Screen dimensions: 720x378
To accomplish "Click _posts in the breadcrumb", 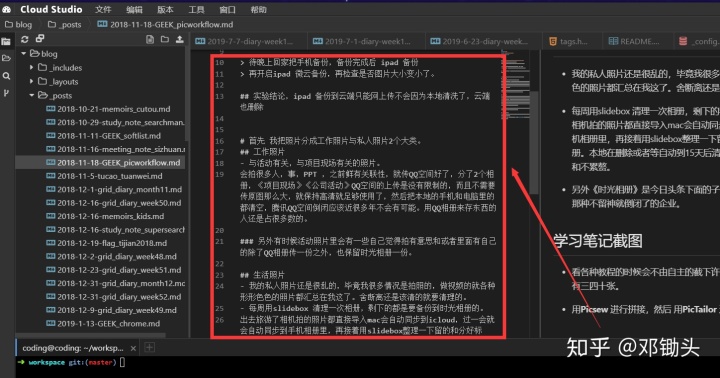I will coord(65,24).
